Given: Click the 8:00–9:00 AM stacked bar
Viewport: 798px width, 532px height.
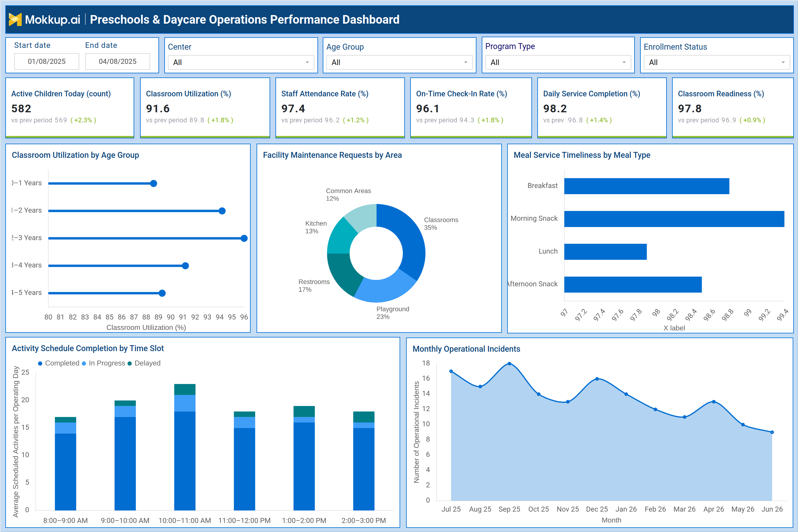Looking at the screenshot, I should point(66,464).
